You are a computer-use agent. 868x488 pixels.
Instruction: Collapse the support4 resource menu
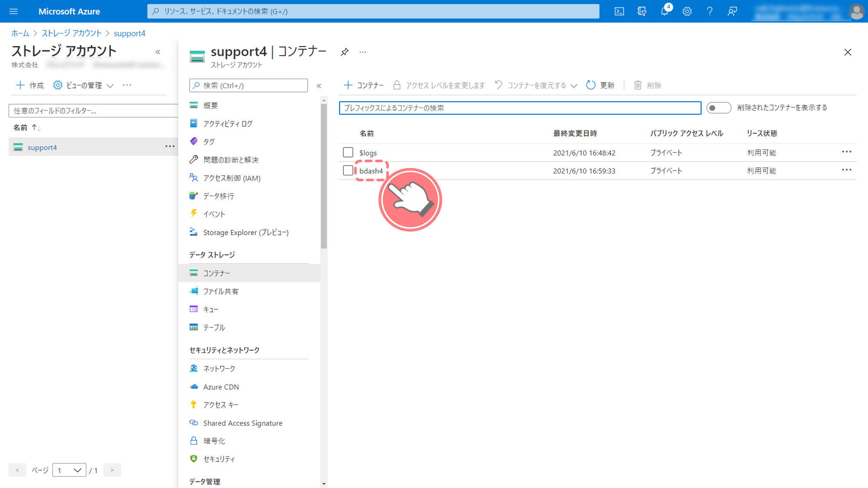pos(319,85)
